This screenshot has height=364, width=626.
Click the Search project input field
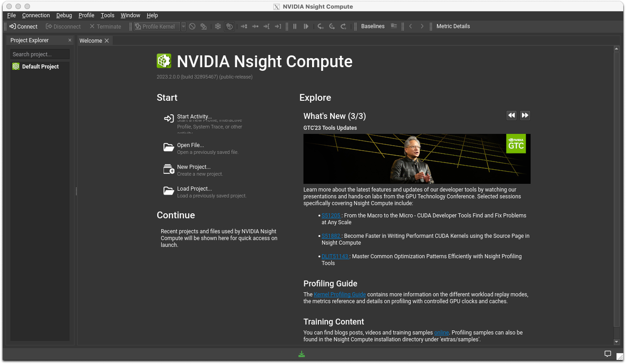(x=40, y=54)
